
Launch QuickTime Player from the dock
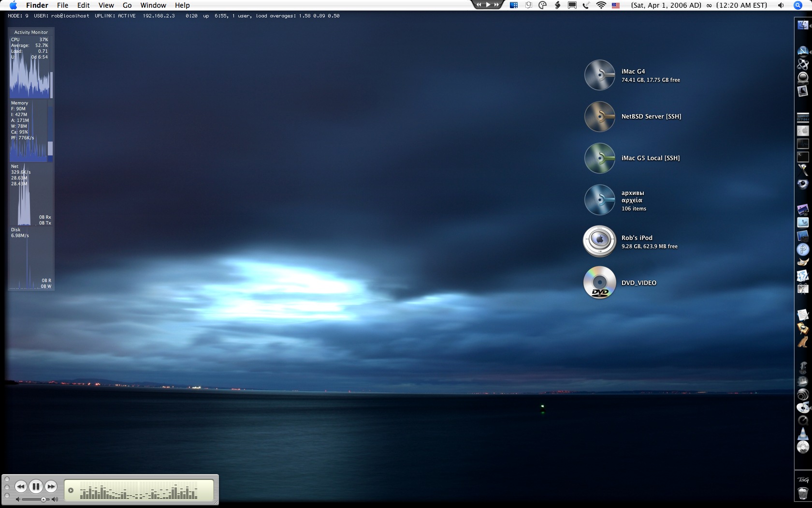click(x=802, y=421)
